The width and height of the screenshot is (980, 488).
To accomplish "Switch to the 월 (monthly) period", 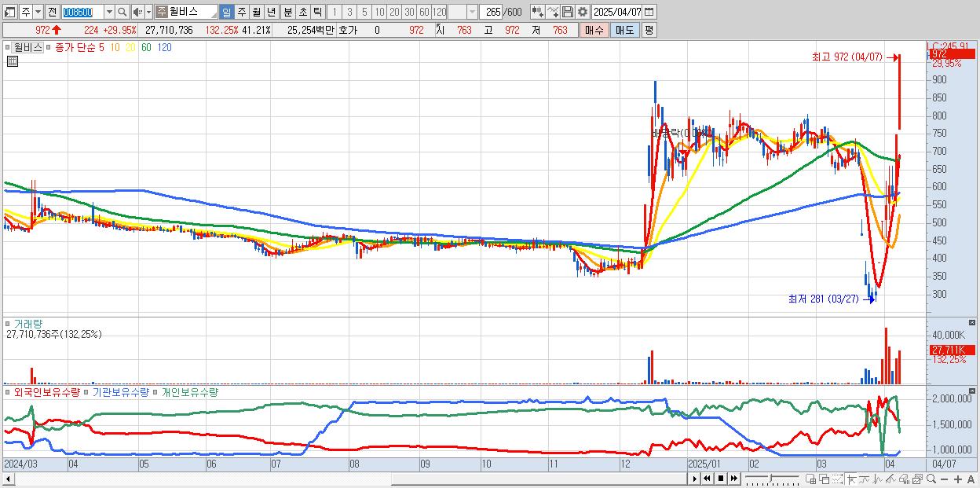I will coord(256,12).
